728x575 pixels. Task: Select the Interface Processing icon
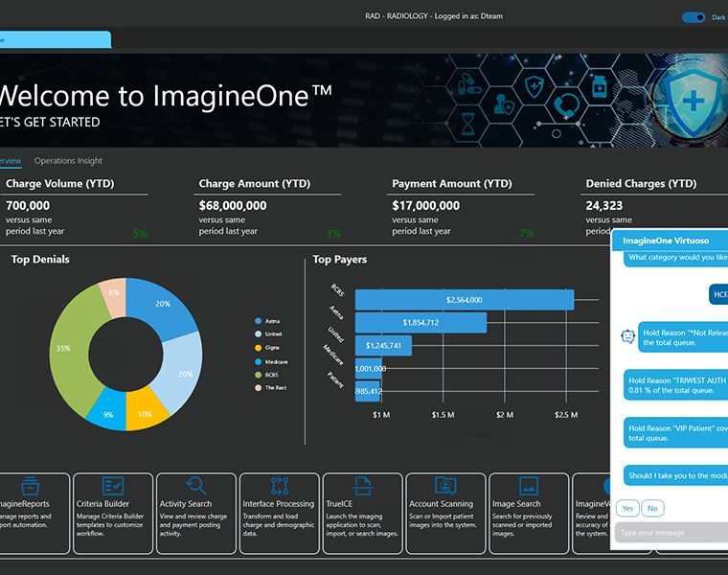(x=280, y=486)
